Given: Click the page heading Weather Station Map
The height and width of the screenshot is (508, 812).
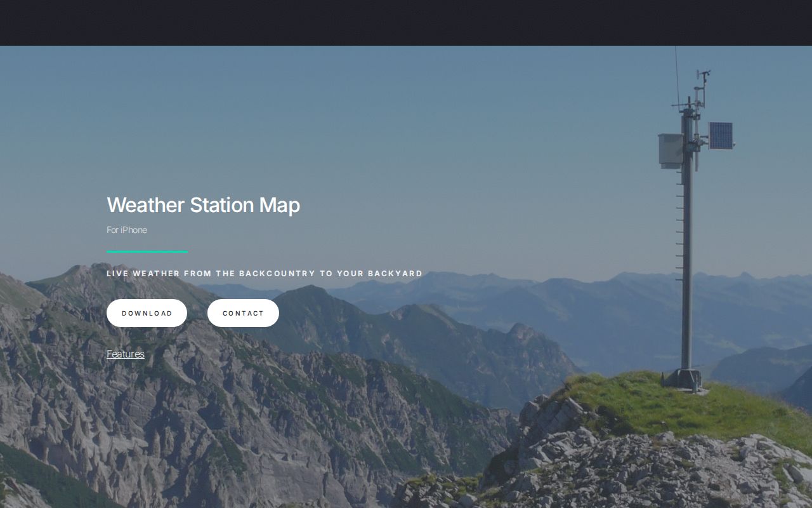Looking at the screenshot, I should tap(203, 205).
